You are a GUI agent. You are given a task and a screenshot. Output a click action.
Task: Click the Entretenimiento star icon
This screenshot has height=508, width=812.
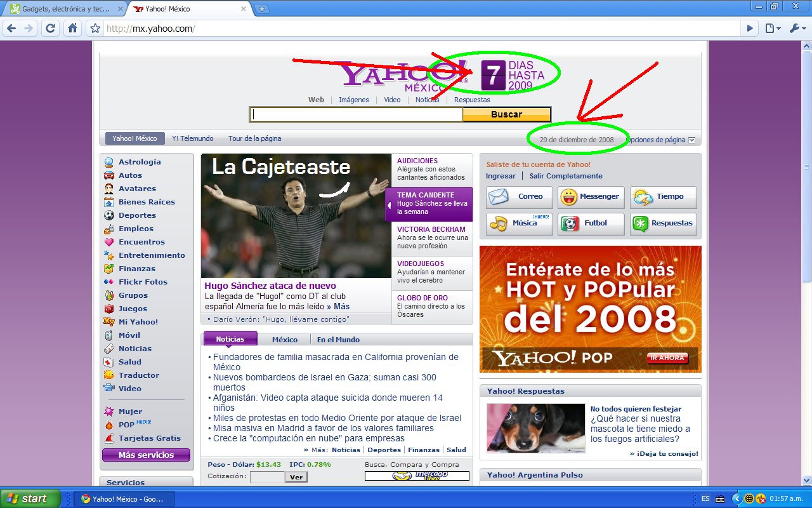pyautogui.click(x=109, y=255)
